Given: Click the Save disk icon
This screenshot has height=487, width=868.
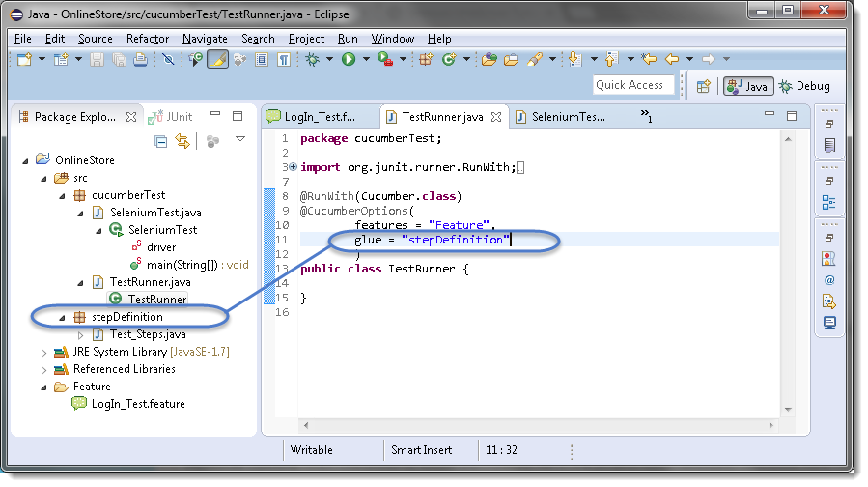Looking at the screenshot, I should pos(97,59).
